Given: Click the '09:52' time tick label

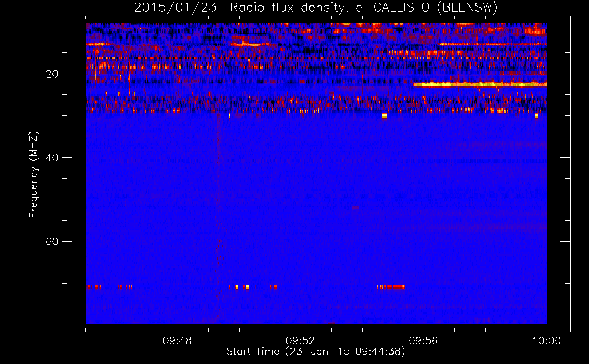Looking at the screenshot, I should (x=300, y=341).
